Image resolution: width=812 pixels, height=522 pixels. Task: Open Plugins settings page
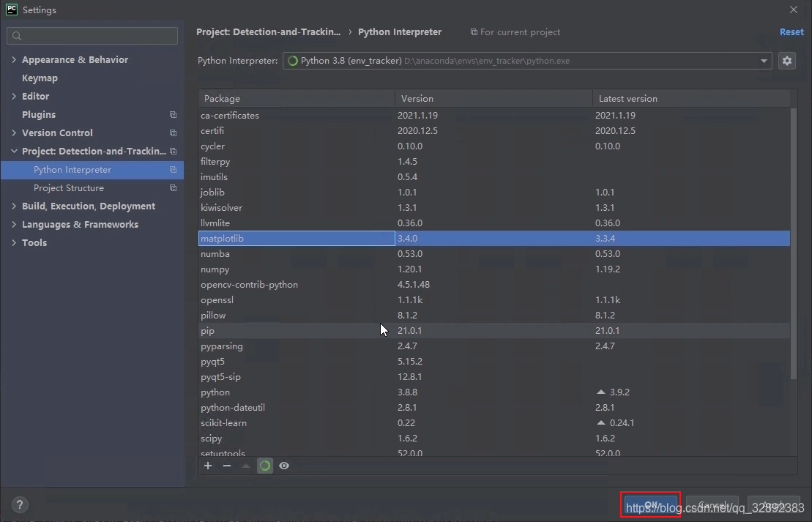click(x=39, y=114)
